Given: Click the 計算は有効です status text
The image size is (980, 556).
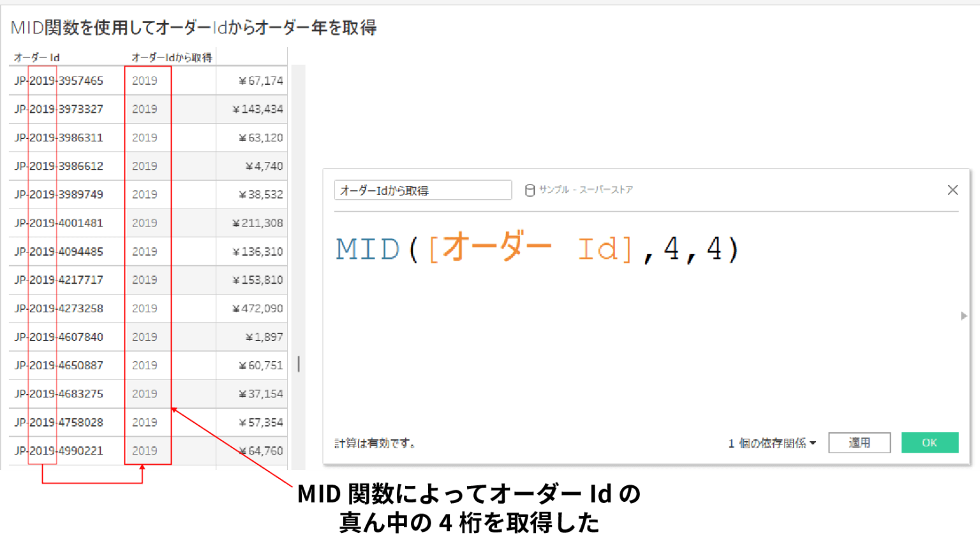Looking at the screenshot, I should [x=374, y=443].
